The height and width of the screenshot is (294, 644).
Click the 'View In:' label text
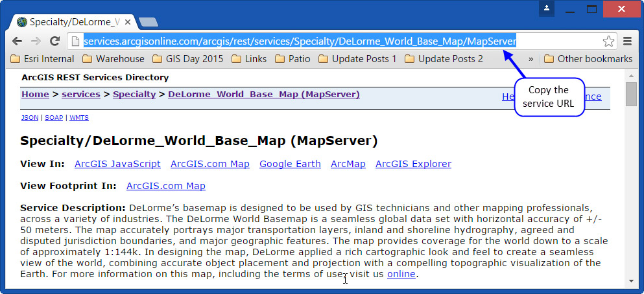42,164
